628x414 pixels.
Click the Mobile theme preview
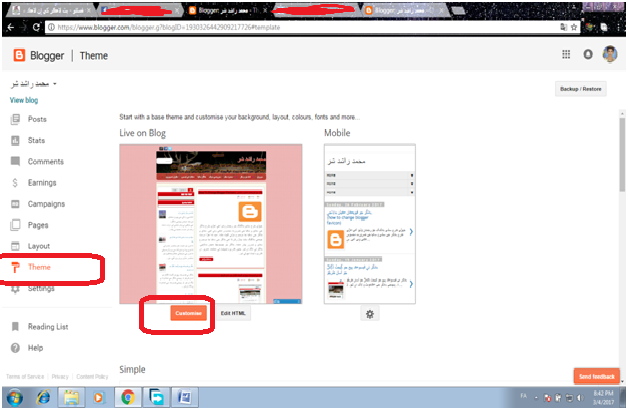[x=370, y=224]
